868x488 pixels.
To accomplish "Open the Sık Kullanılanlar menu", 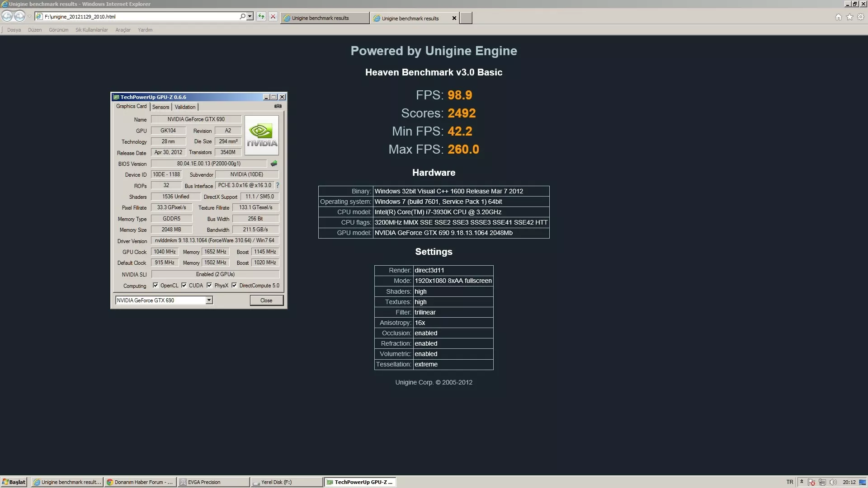I will click(x=92, y=30).
